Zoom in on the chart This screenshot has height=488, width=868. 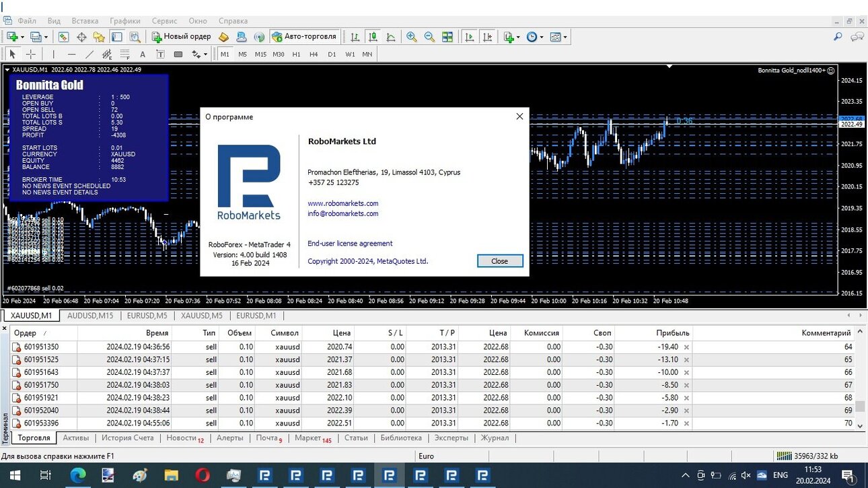(411, 37)
